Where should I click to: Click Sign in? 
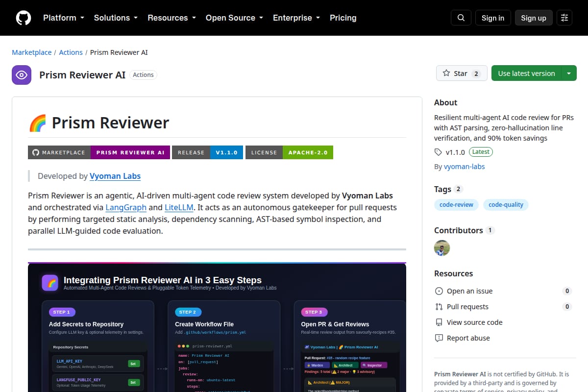coord(493,18)
